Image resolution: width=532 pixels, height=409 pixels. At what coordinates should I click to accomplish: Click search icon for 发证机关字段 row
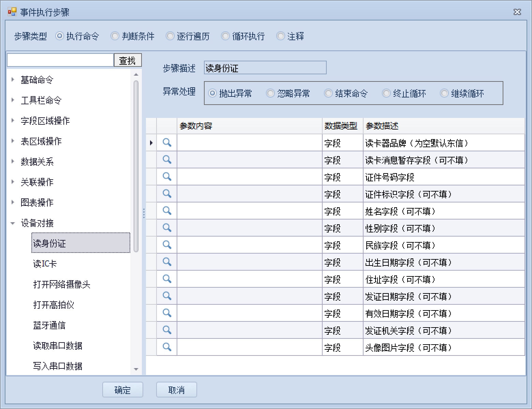(x=167, y=330)
